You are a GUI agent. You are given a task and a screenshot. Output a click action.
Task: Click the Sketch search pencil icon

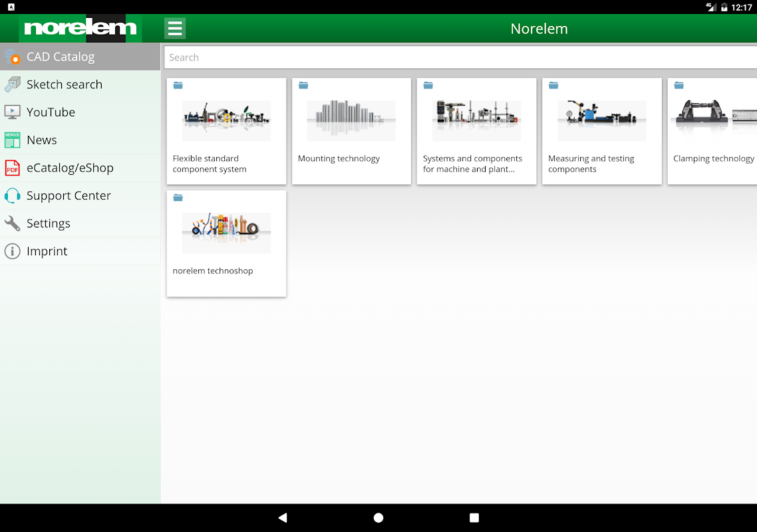click(12, 84)
